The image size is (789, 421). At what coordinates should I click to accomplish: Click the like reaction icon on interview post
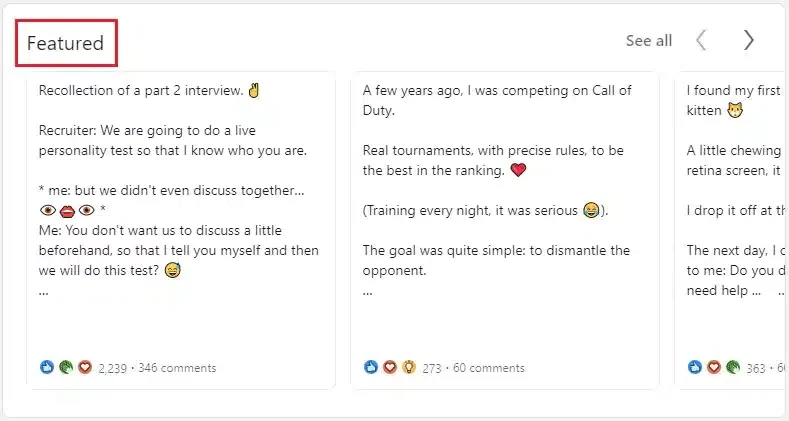[47, 367]
